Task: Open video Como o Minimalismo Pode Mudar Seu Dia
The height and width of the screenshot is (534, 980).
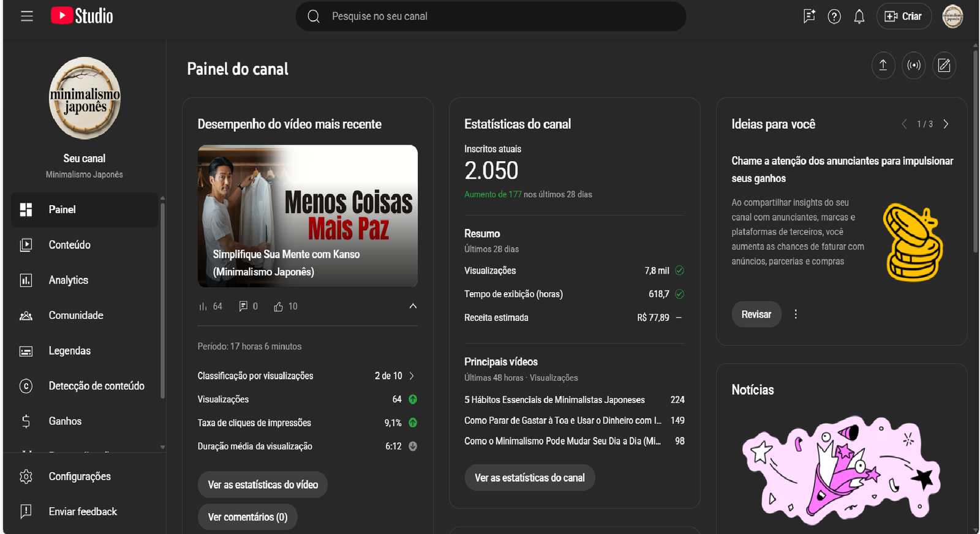Action: tap(562, 441)
